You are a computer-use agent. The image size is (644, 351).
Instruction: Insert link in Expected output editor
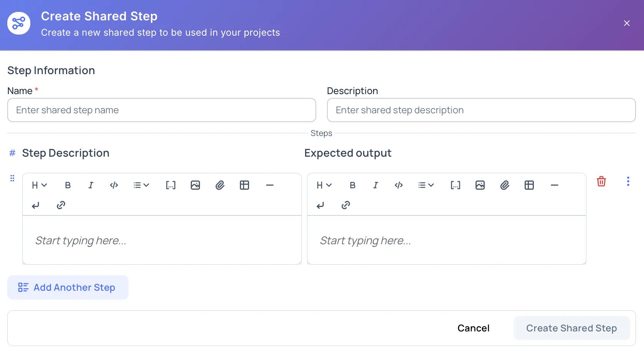[346, 205]
